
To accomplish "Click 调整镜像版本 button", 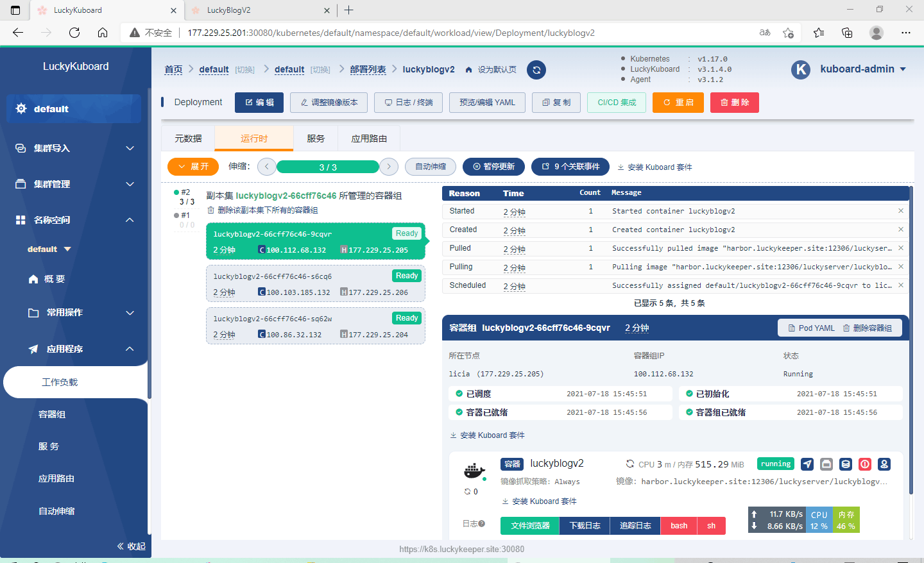I will pyautogui.click(x=329, y=103).
